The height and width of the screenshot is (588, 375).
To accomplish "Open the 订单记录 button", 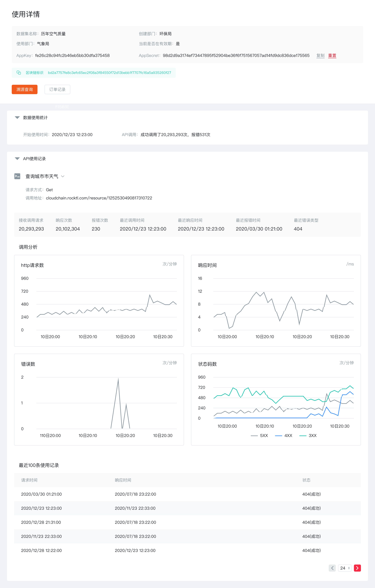I will [x=57, y=89].
